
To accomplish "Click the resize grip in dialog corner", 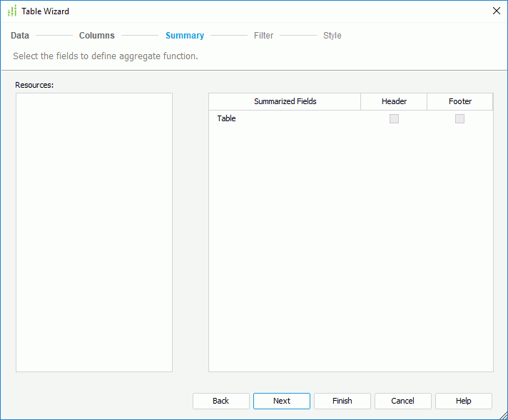I will [x=504, y=416].
